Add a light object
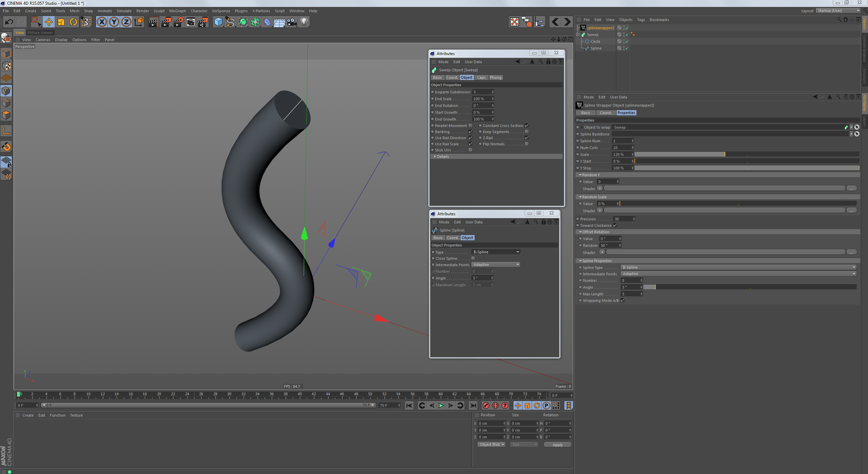The width and height of the screenshot is (868, 474). [x=304, y=22]
